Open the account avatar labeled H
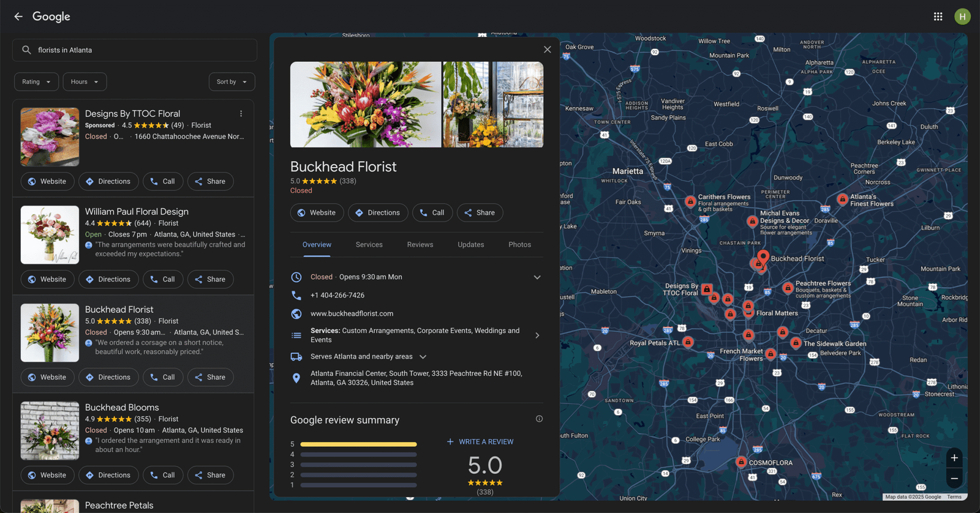Image resolution: width=980 pixels, height=513 pixels. pos(962,17)
